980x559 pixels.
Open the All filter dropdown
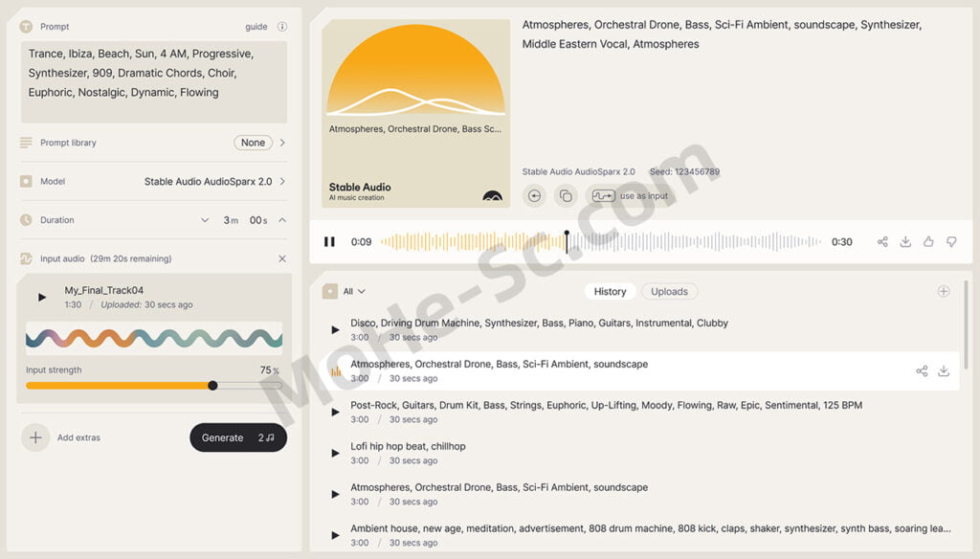(354, 292)
